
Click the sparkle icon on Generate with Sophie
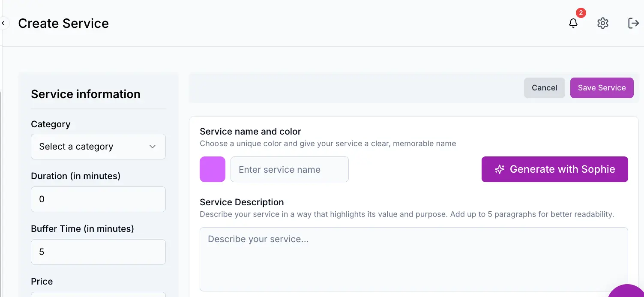click(499, 169)
